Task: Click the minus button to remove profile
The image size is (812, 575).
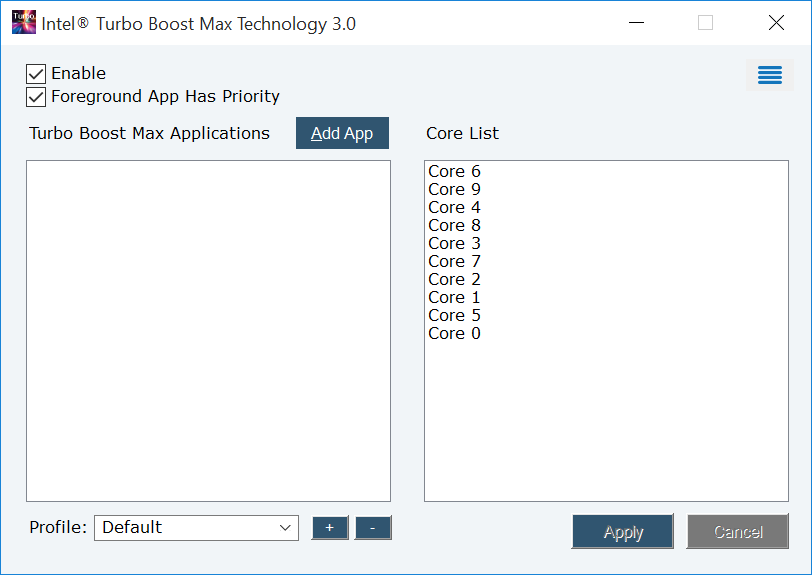Action: (x=373, y=528)
